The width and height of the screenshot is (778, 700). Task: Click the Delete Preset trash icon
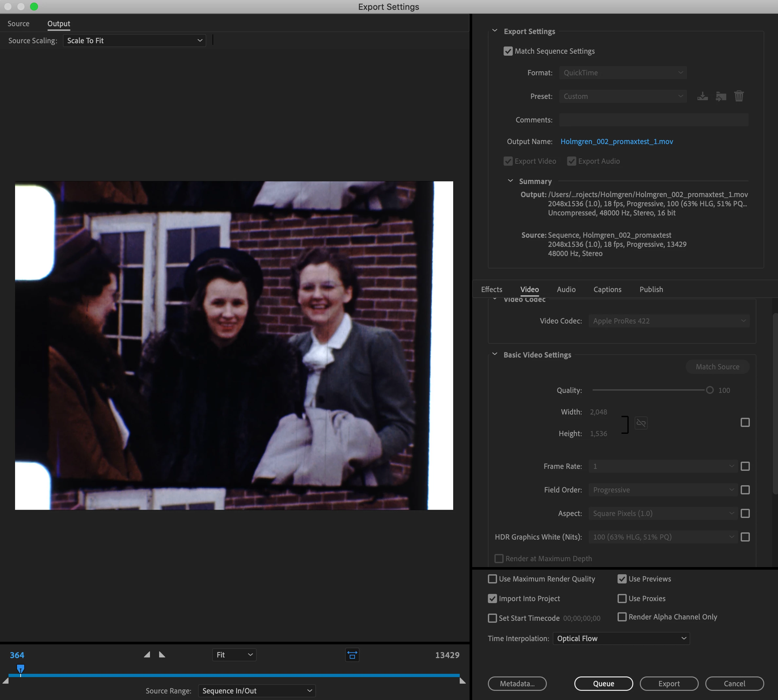pos(739,96)
